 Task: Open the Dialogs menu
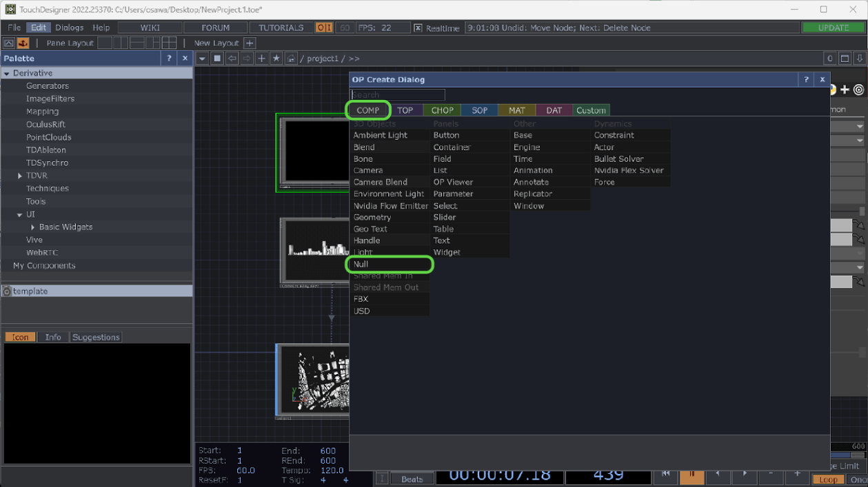tap(70, 28)
